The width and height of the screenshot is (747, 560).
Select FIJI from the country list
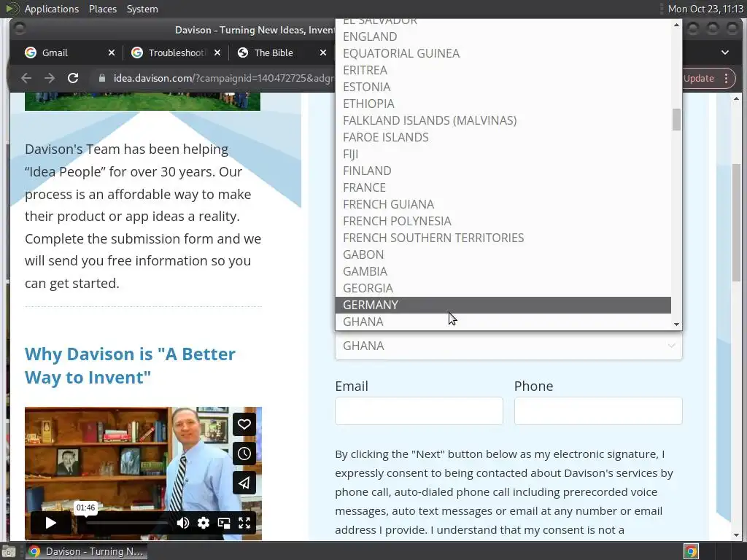pyautogui.click(x=503, y=154)
